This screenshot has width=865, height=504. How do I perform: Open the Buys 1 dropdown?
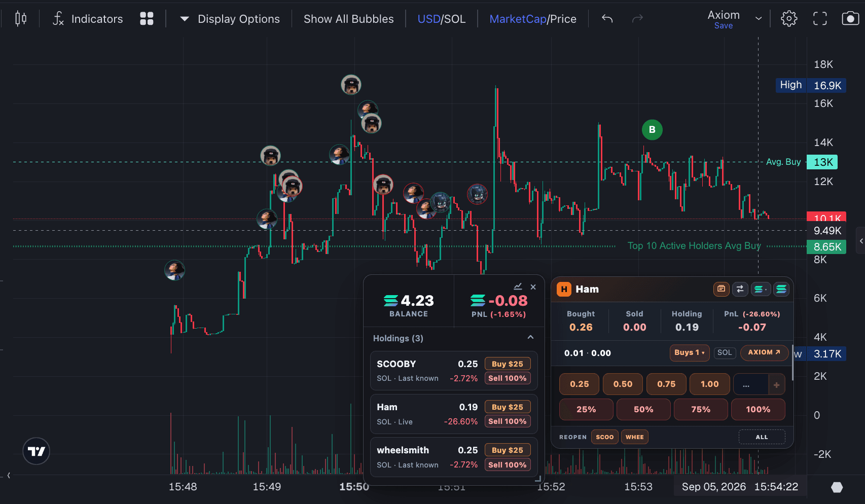[x=690, y=352]
